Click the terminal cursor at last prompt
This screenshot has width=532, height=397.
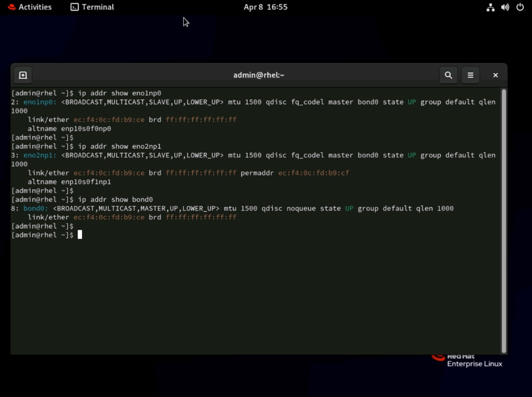point(80,235)
